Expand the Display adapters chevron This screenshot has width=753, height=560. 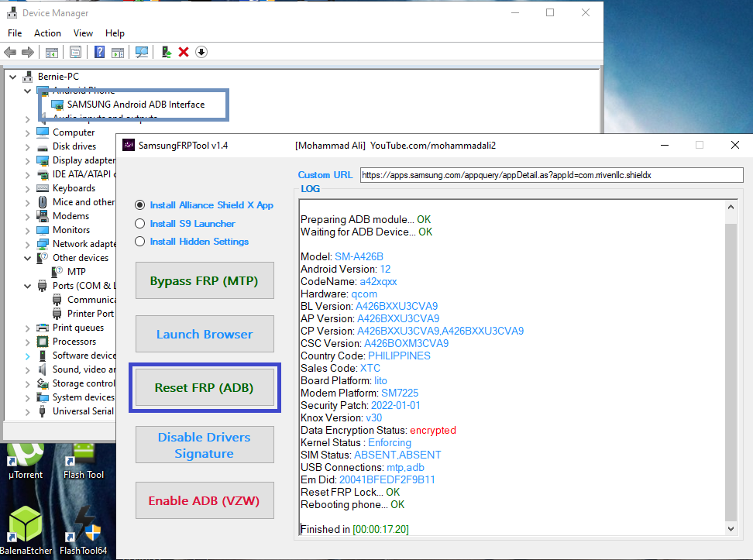27,161
